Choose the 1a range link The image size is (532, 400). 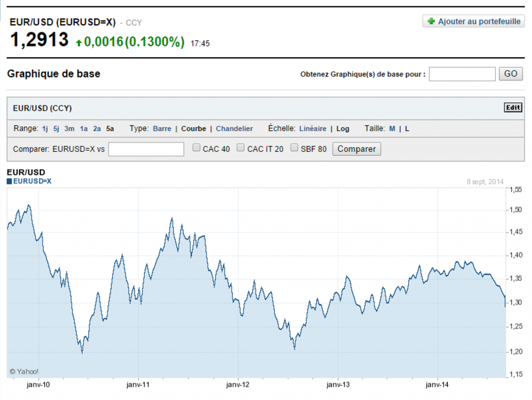coord(84,128)
